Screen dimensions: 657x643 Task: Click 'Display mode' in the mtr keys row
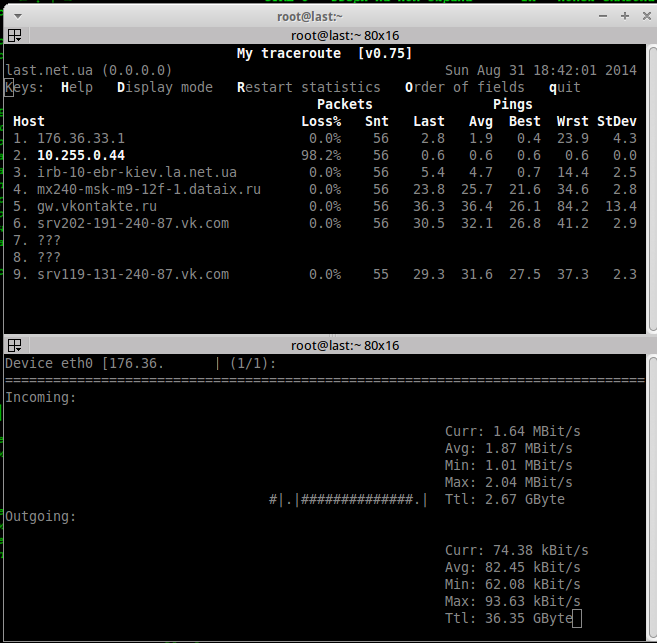pos(165,88)
